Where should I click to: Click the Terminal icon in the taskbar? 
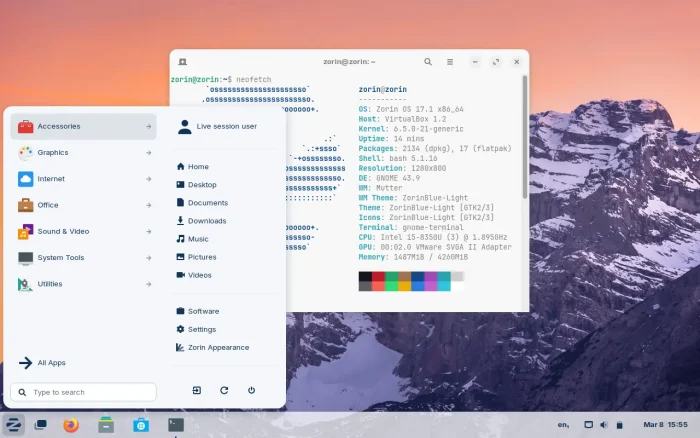[x=176, y=425]
